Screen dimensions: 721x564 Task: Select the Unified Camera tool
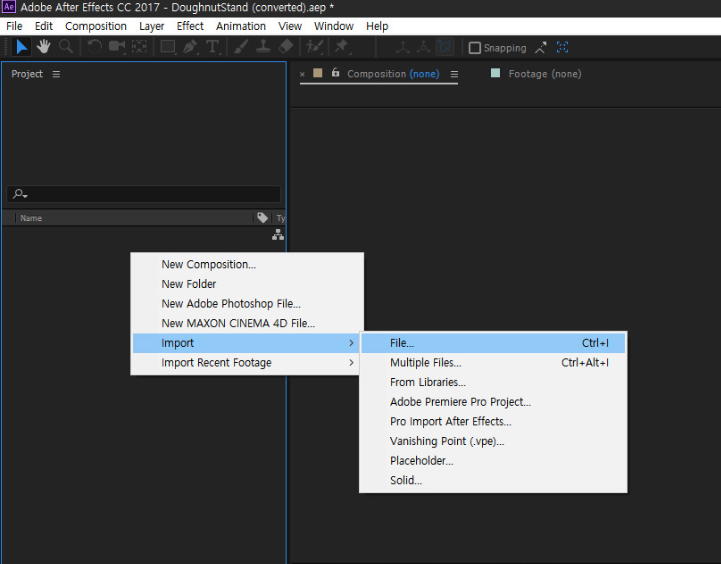click(x=117, y=47)
